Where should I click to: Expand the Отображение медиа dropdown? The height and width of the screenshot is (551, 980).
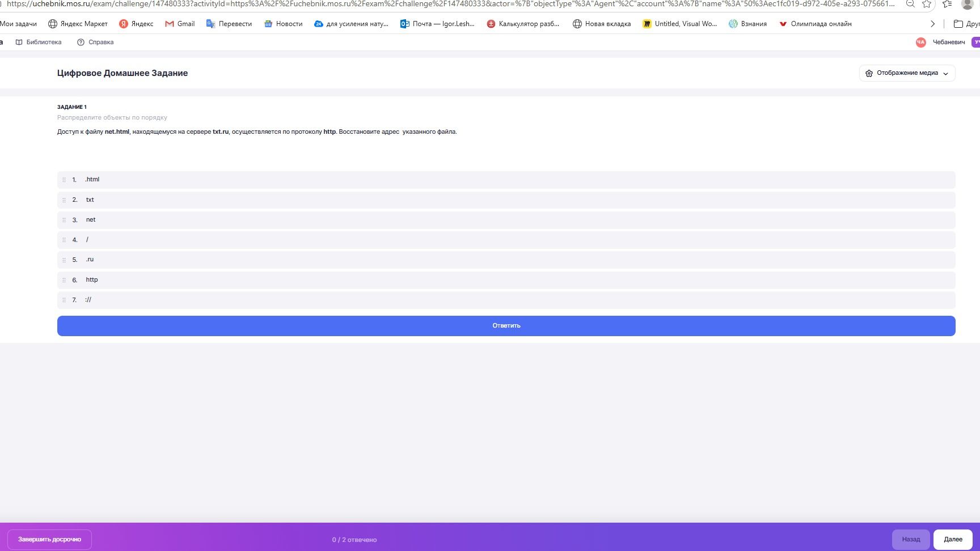[x=907, y=73]
